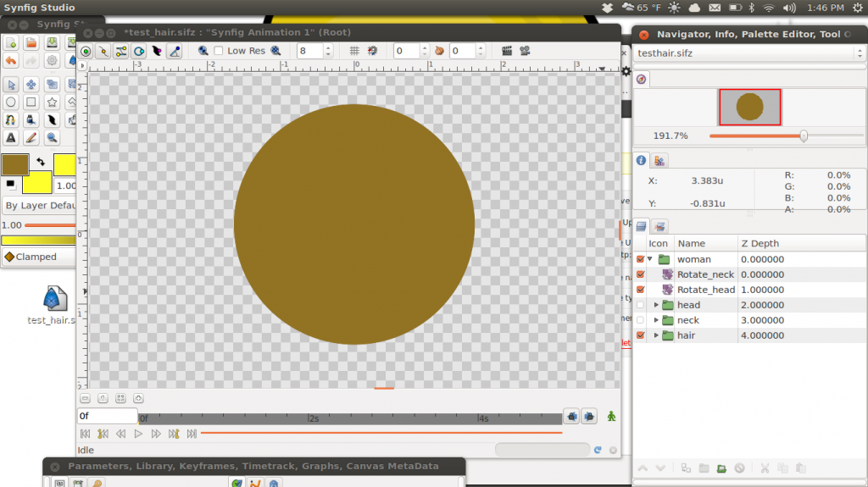Toggle width handles display

(157, 52)
